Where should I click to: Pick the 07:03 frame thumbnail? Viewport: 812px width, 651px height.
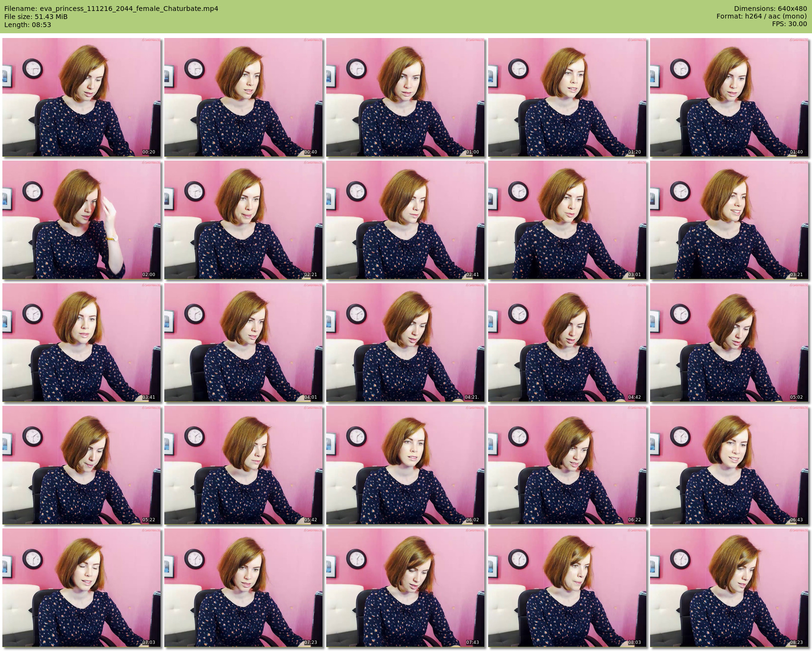click(x=82, y=588)
